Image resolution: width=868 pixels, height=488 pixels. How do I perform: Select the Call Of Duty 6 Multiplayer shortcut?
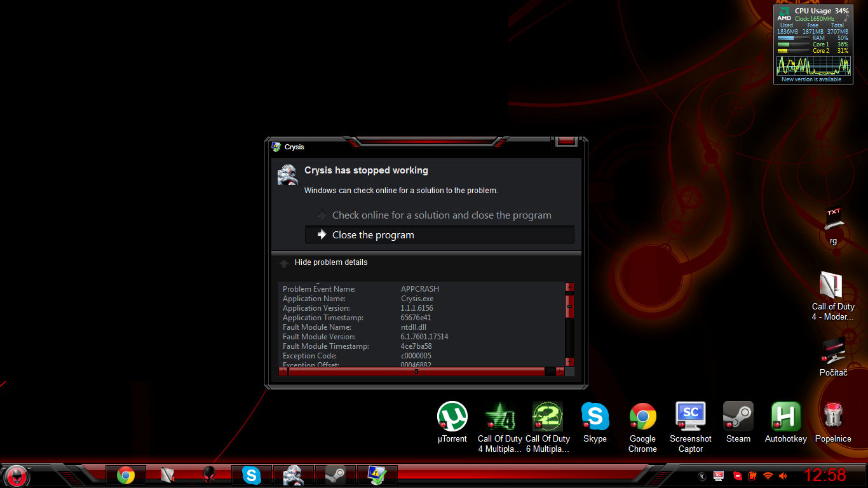pos(548,427)
